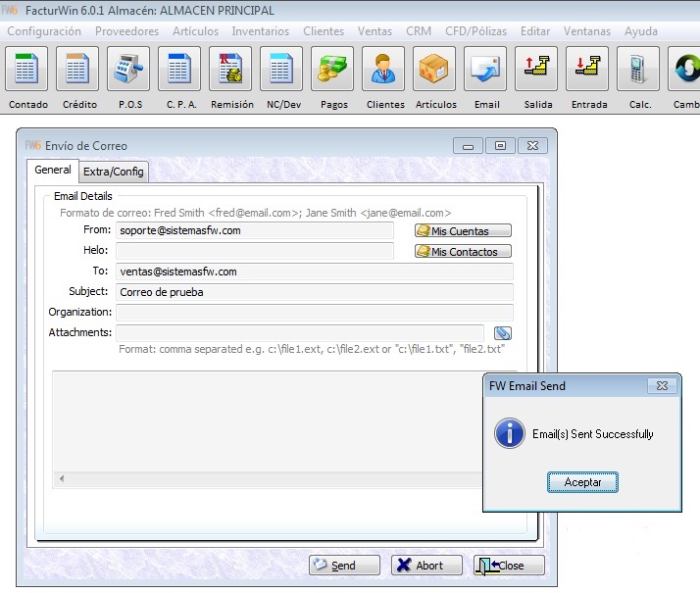Open the CRM menu
The width and height of the screenshot is (700, 593).
[419, 31]
